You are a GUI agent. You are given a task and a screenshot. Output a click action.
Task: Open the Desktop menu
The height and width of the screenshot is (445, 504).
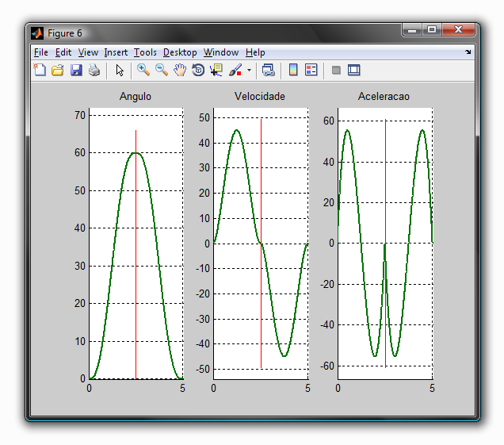180,52
